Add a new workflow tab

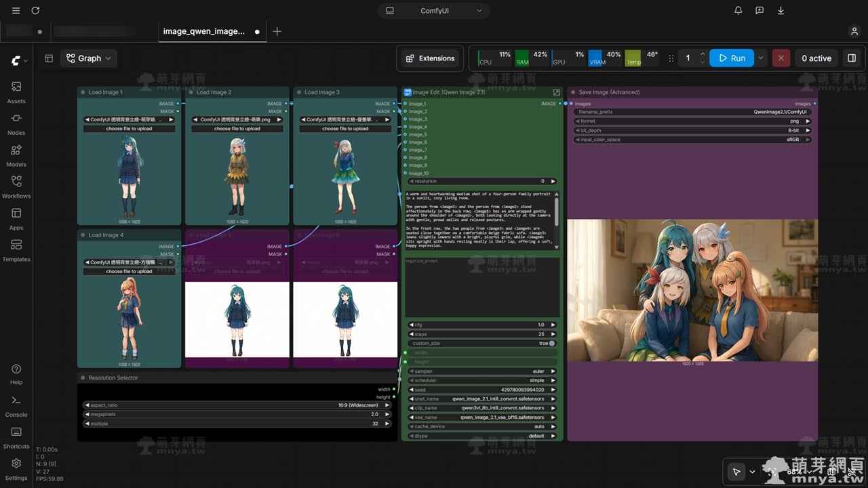pos(277,31)
